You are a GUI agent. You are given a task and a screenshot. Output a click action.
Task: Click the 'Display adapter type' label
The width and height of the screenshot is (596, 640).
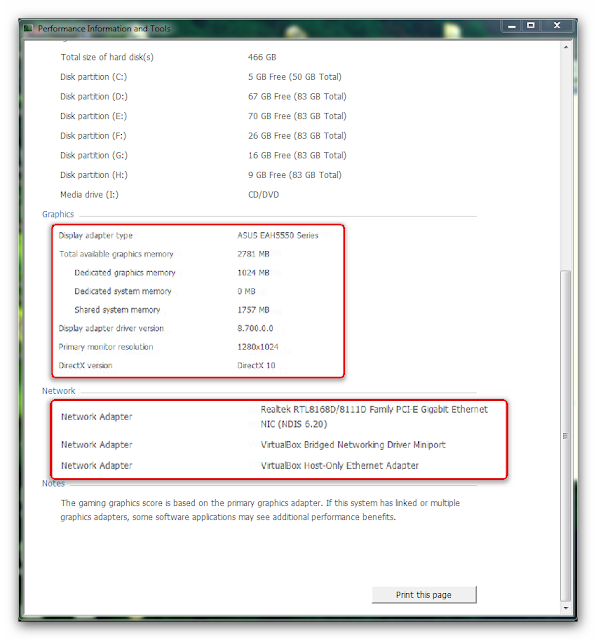click(96, 235)
